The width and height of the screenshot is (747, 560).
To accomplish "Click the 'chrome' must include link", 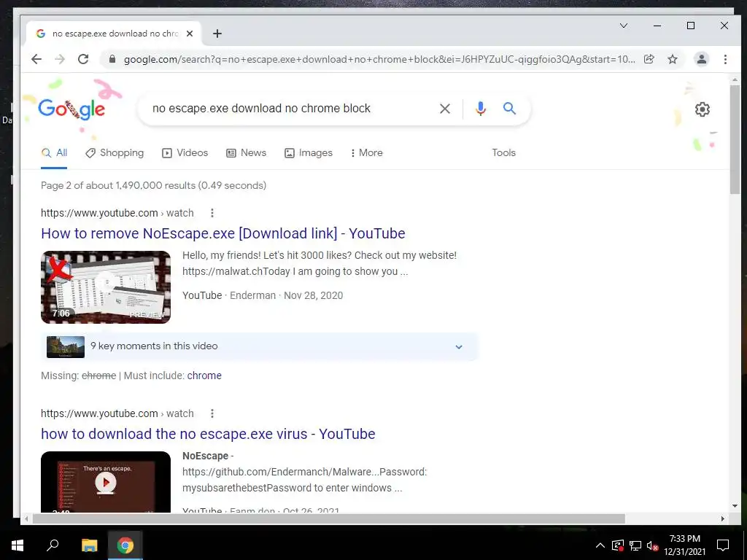I will coord(204,376).
